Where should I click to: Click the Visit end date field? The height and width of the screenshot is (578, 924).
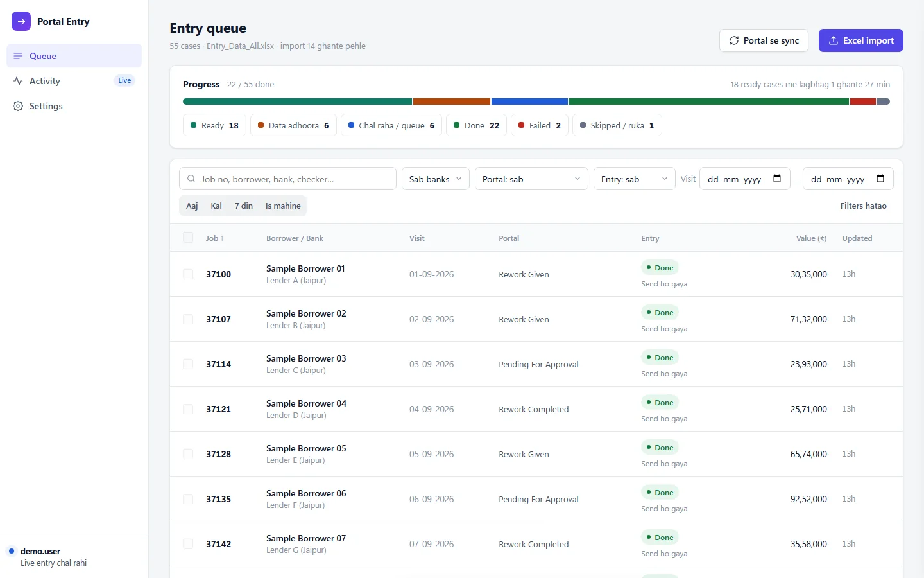pyautogui.click(x=848, y=179)
